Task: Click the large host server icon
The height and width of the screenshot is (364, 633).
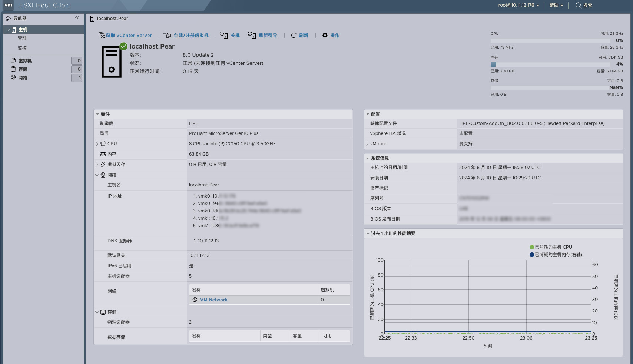Action: pyautogui.click(x=111, y=62)
